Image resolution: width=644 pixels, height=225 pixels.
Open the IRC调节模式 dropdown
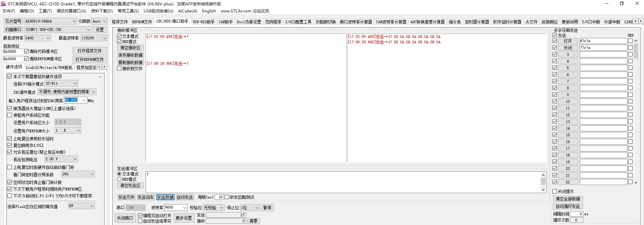[67, 92]
